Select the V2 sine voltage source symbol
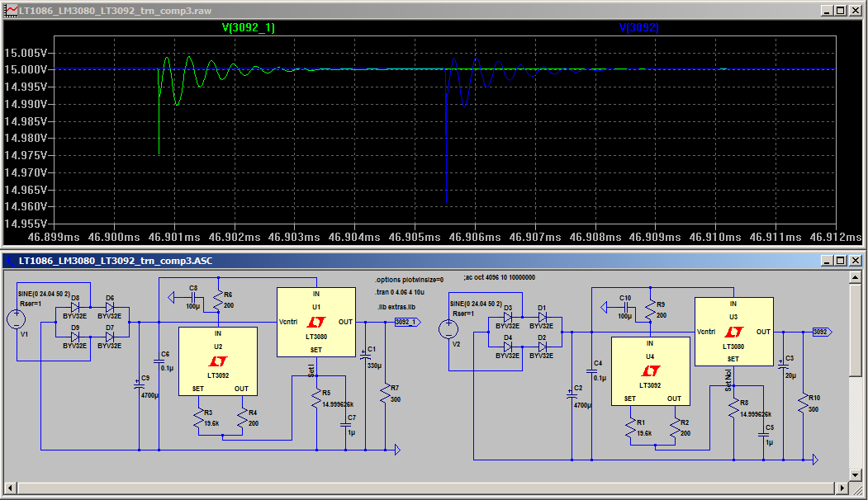868x500 pixels. click(448, 329)
